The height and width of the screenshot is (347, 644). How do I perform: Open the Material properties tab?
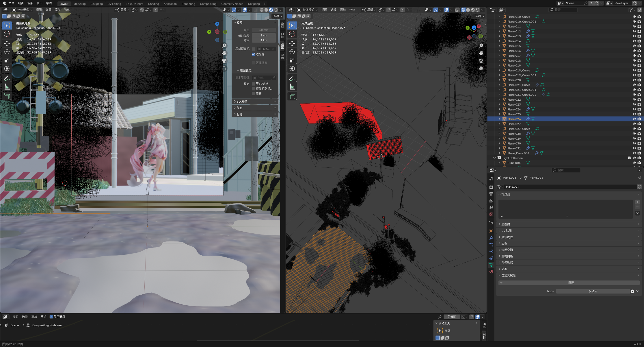491,272
